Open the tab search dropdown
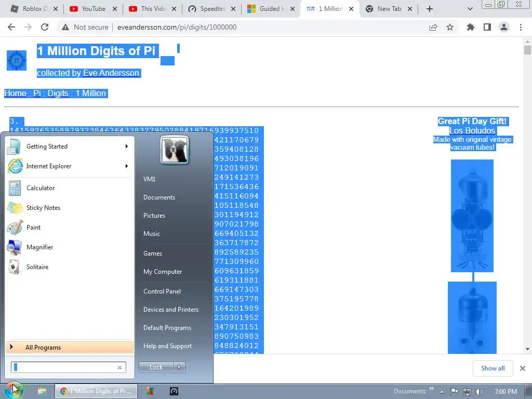This screenshot has height=399, width=532. coord(470,9)
